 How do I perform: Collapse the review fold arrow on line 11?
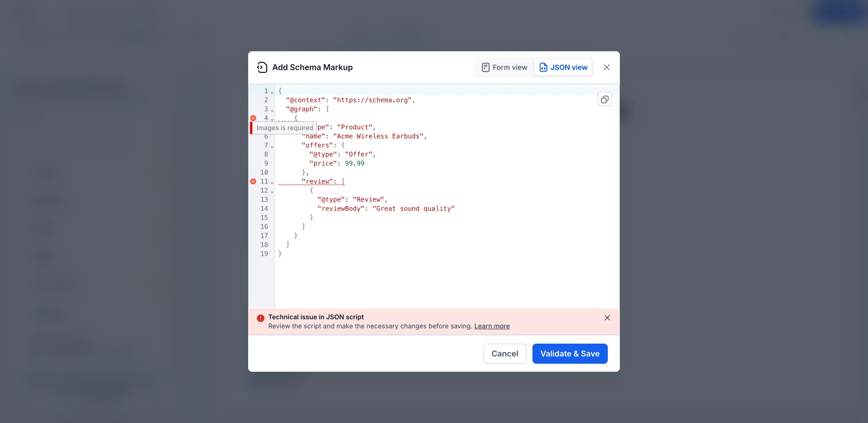[x=272, y=182]
